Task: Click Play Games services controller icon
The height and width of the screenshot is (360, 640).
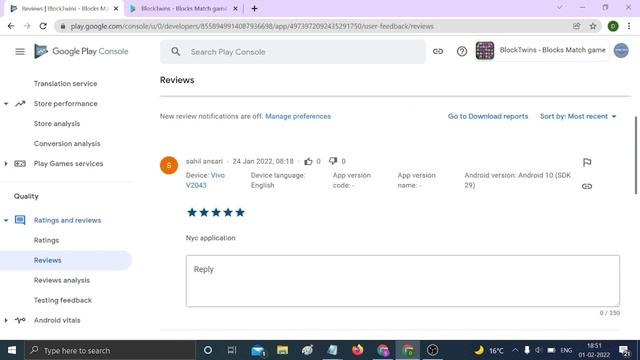Action: (x=20, y=164)
